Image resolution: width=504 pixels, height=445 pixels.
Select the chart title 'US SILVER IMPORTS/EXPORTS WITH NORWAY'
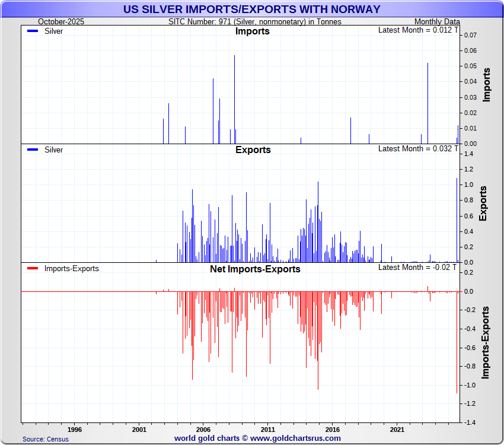[252, 9]
